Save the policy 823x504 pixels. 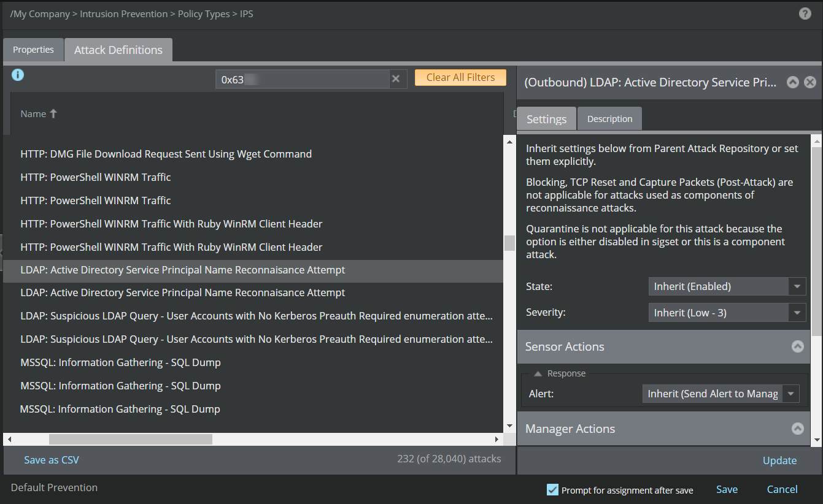click(727, 489)
